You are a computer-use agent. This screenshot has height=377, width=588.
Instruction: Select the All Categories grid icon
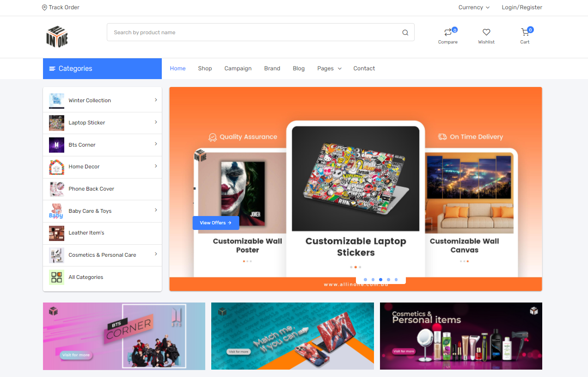(56, 277)
